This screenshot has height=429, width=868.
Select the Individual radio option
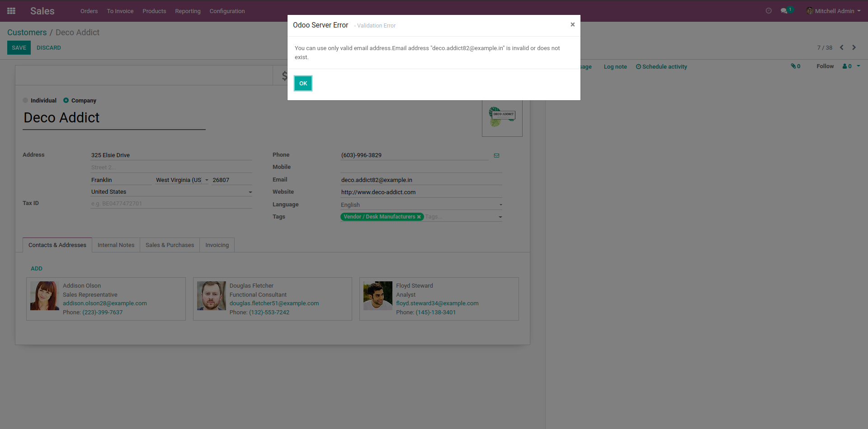coord(25,100)
